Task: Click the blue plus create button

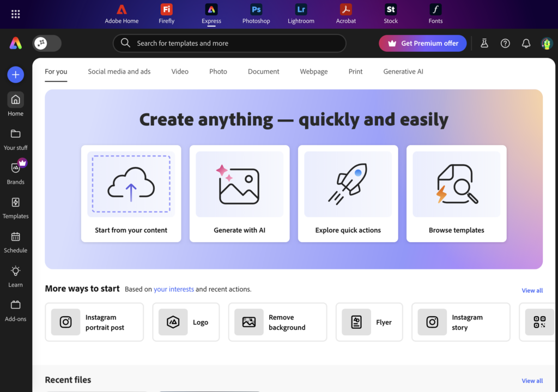Action: [x=16, y=75]
